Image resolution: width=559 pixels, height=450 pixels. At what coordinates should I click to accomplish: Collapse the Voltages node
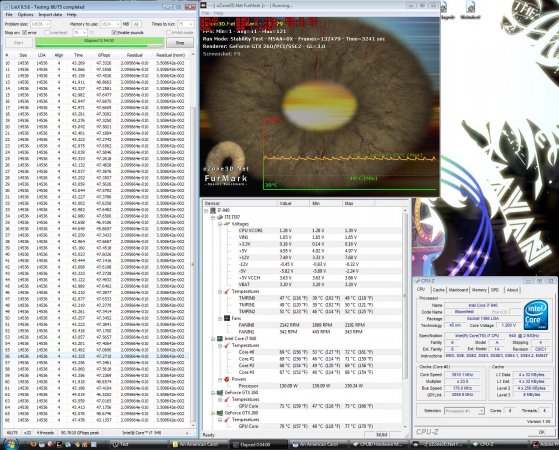coord(220,224)
